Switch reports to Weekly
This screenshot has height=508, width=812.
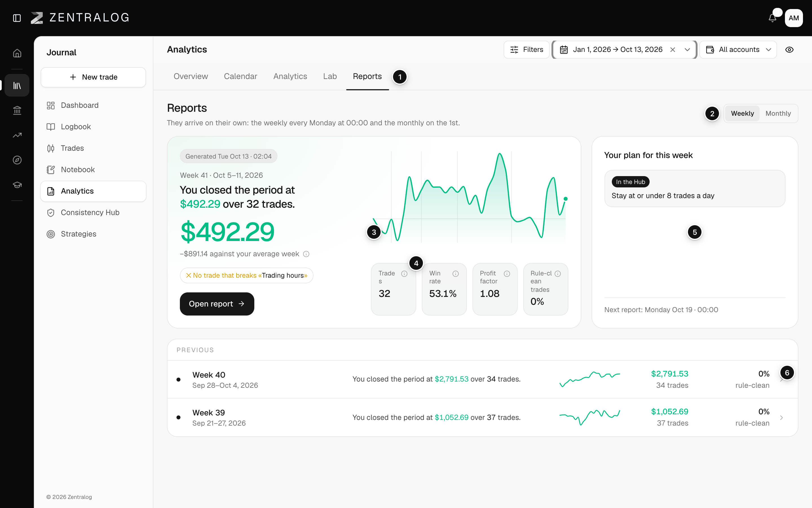click(742, 113)
